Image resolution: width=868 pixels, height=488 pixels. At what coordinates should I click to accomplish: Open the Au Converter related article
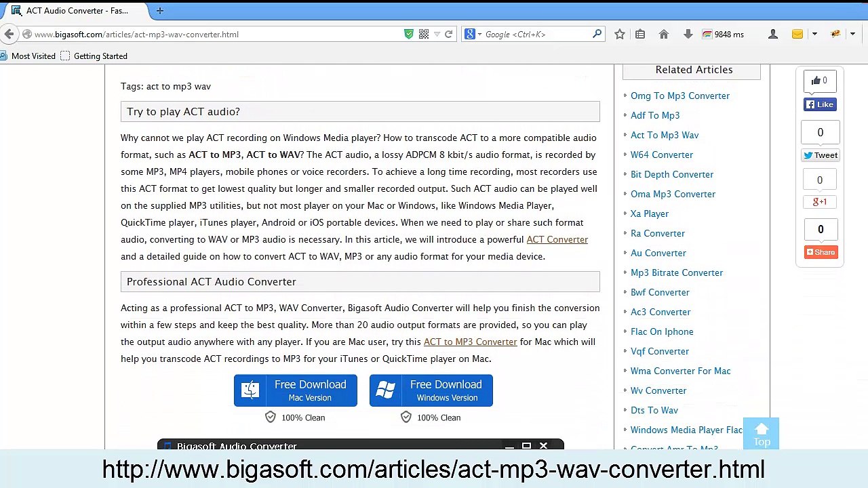click(x=658, y=253)
